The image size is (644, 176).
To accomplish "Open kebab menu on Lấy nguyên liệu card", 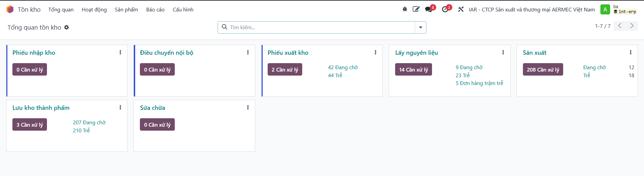I will [503, 52].
